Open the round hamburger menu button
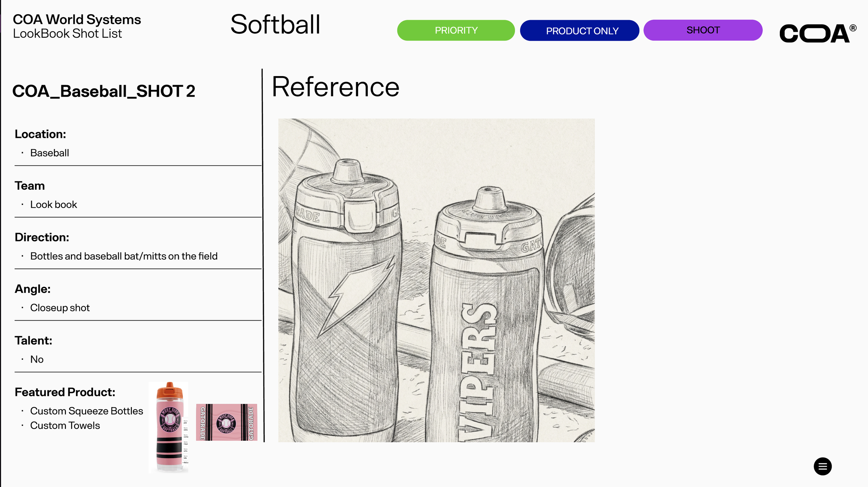The width and height of the screenshot is (868, 487). [x=822, y=466]
